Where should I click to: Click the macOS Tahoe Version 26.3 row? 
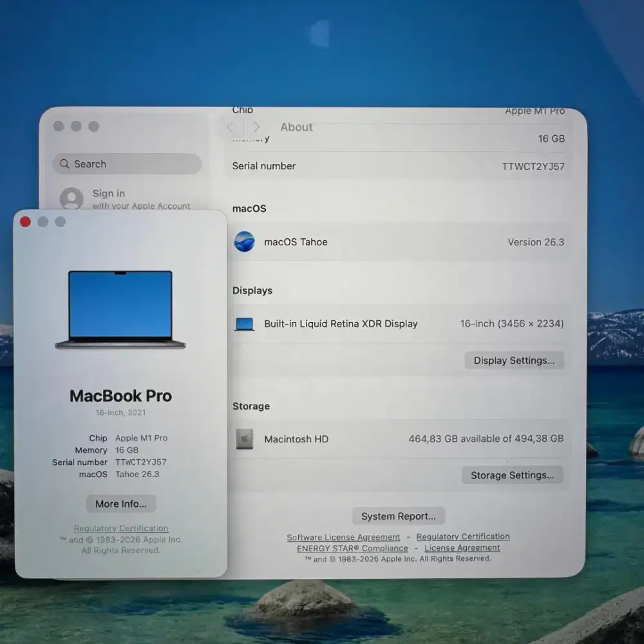[x=399, y=243]
